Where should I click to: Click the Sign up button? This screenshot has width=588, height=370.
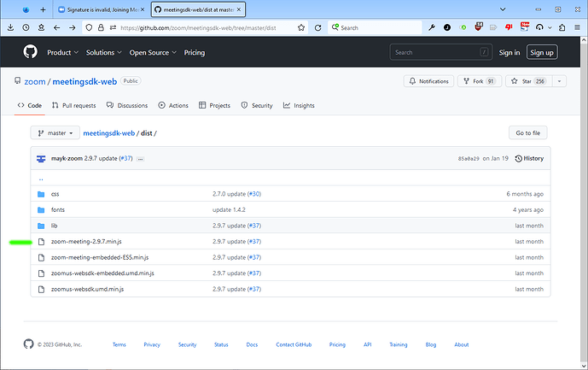(542, 53)
